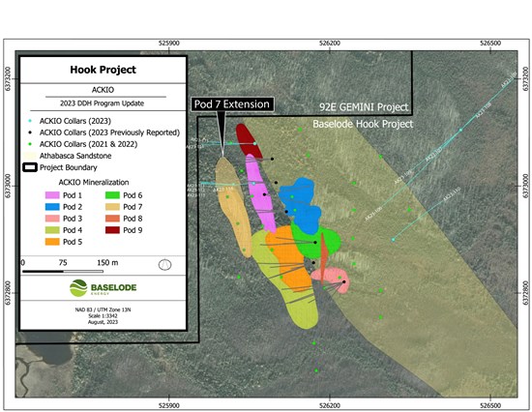Click the Project Boundary legend symbol
This screenshot has width=532, height=412.
pos(30,167)
